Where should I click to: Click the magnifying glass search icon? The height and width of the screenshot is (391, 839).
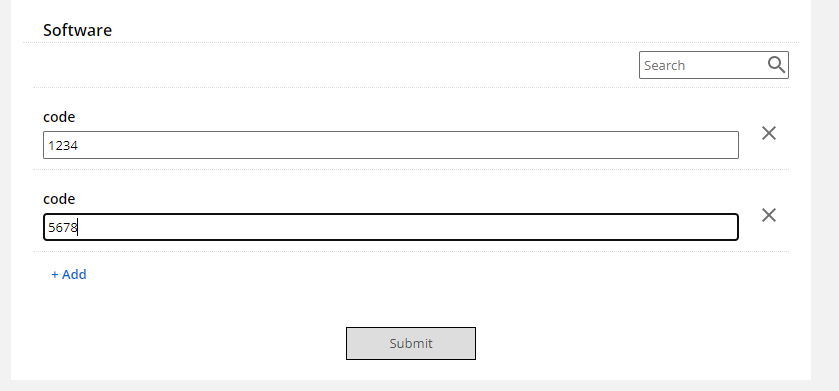point(776,65)
